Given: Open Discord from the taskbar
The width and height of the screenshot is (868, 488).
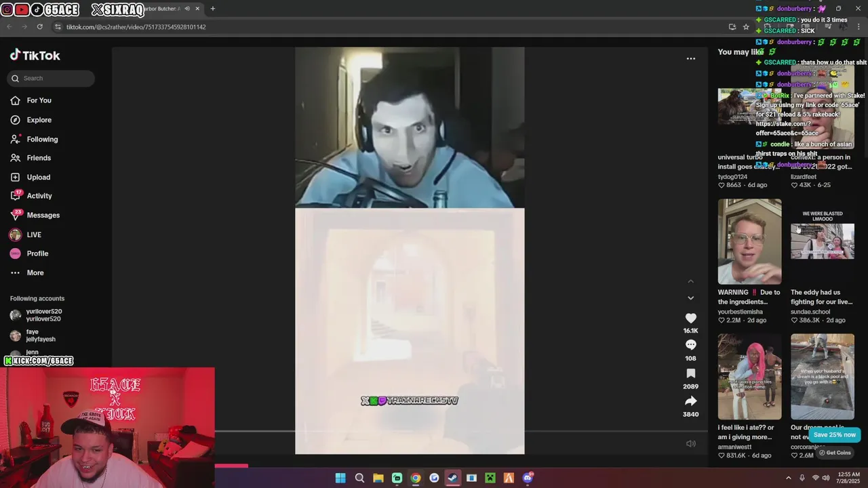Looking at the screenshot, I should 528,478.
